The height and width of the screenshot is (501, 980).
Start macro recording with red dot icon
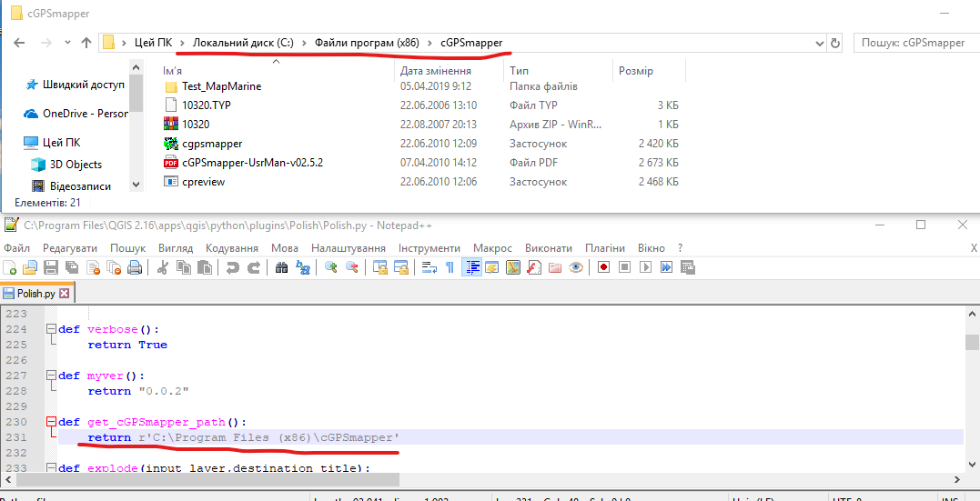click(x=604, y=267)
